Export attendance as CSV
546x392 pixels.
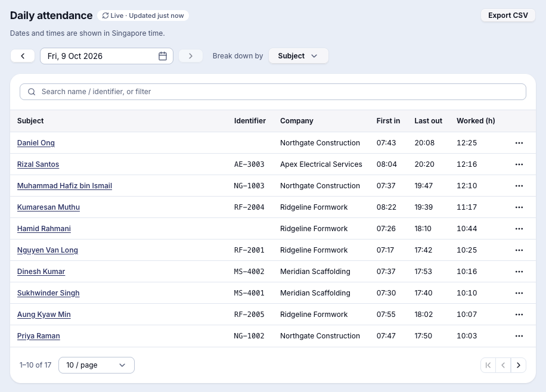coord(508,15)
